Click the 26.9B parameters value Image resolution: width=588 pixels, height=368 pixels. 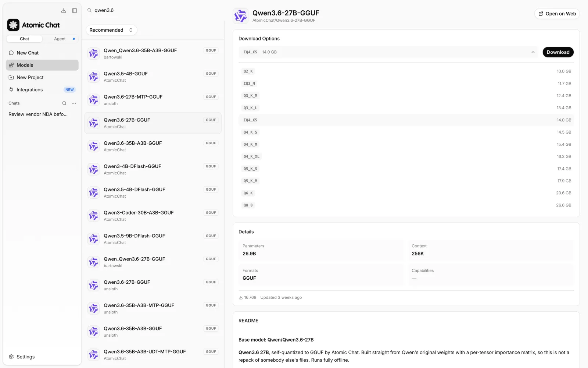point(249,254)
